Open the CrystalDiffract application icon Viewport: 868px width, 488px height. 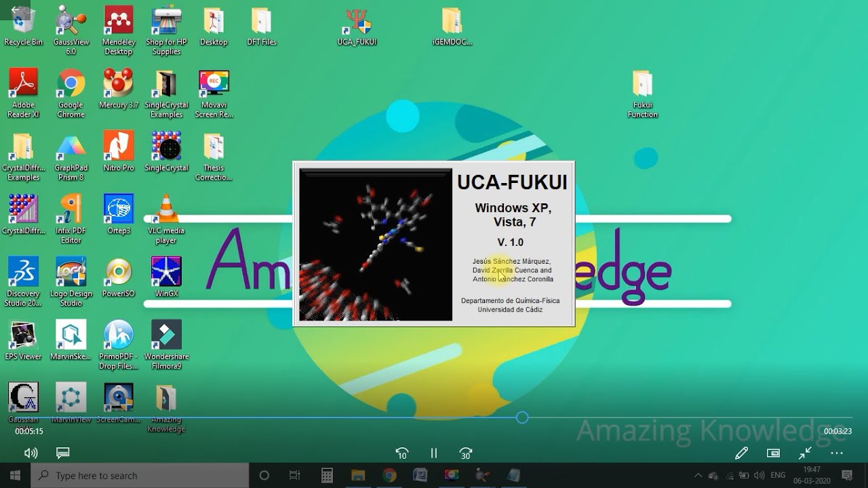pyautogui.click(x=23, y=214)
